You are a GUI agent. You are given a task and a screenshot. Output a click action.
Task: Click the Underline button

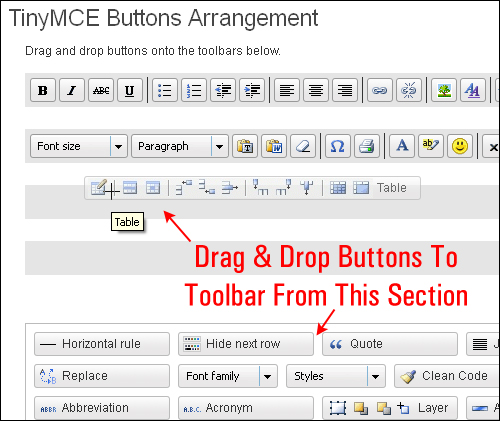click(130, 90)
